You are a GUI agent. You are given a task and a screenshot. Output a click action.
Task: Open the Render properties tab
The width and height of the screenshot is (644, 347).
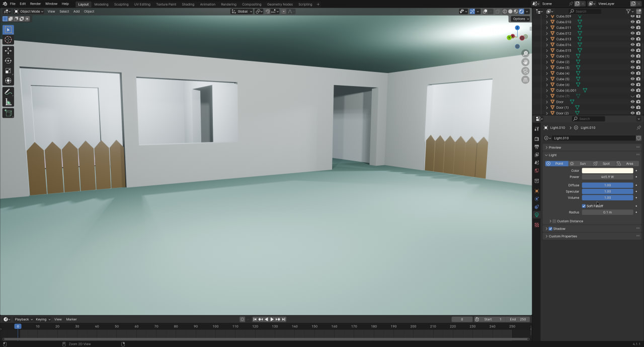point(537,138)
